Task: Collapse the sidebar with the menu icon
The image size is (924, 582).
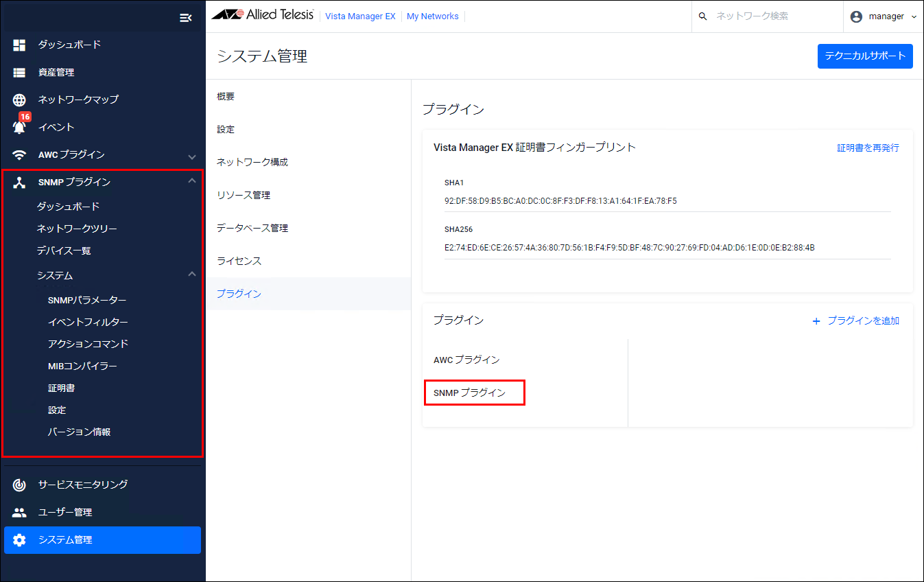Action: pos(185,18)
